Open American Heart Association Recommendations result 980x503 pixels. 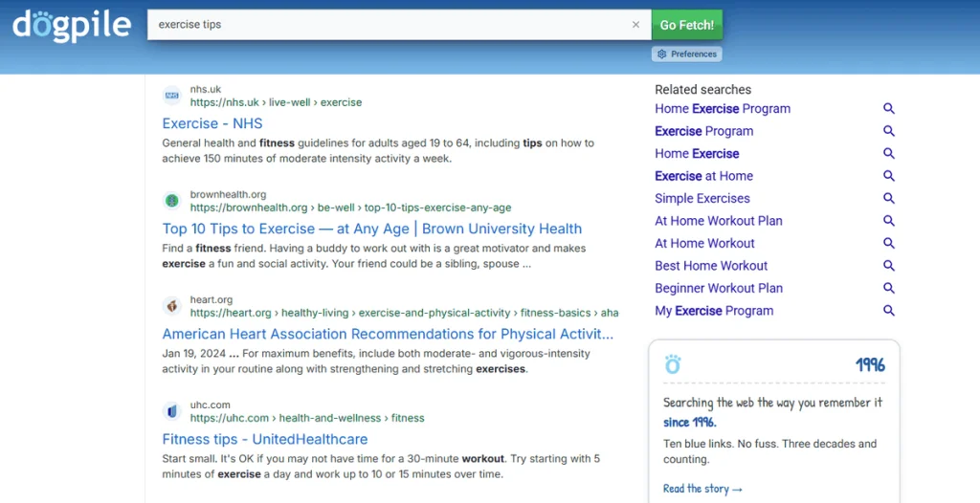[x=388, y=334]
